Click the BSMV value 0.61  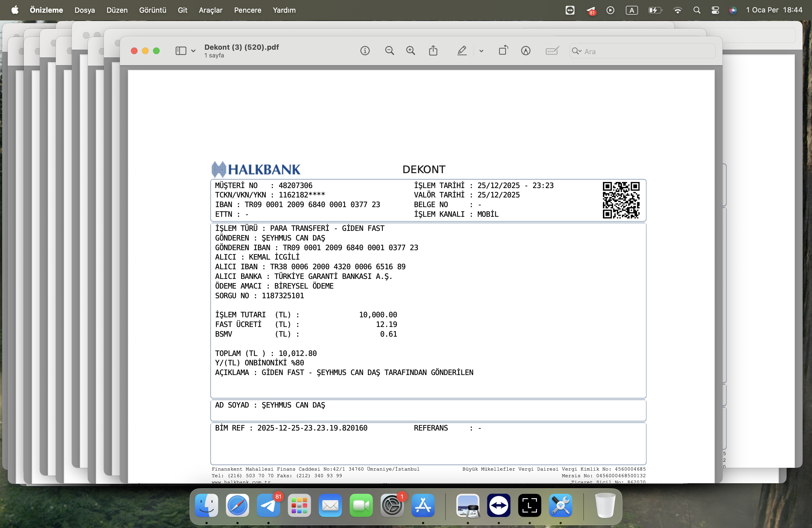click(x=389, y=334)
